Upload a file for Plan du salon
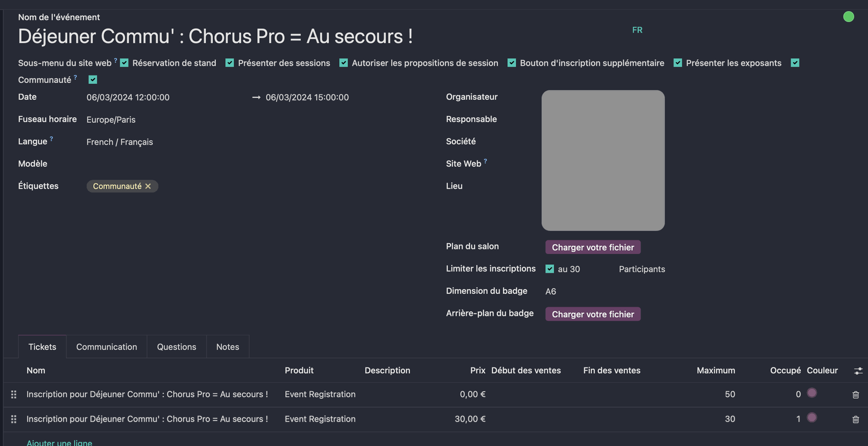Image resolution: width=868 pixels, height=446 pixels. click(593, 247)
